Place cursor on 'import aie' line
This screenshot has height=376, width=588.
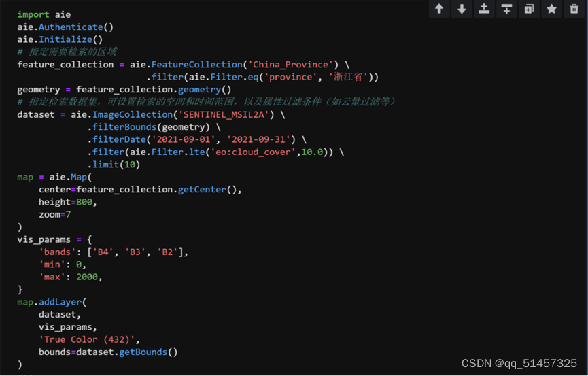[x=44, y=15]
